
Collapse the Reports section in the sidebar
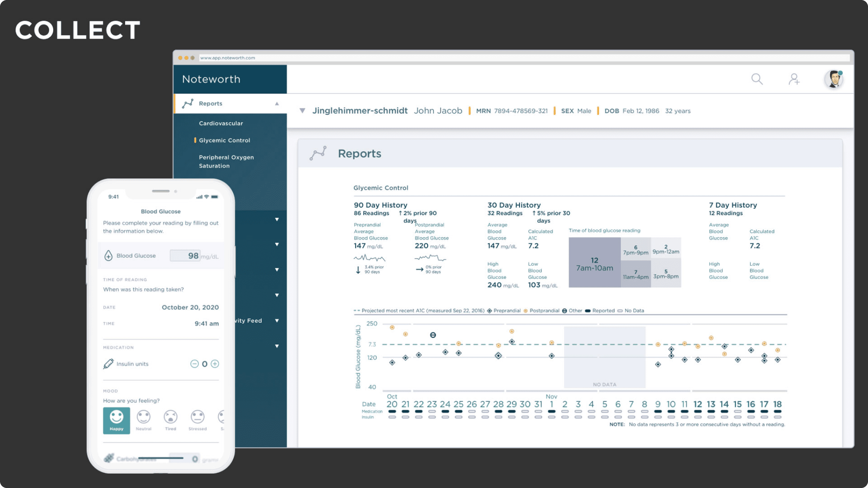tap(277, 103)
